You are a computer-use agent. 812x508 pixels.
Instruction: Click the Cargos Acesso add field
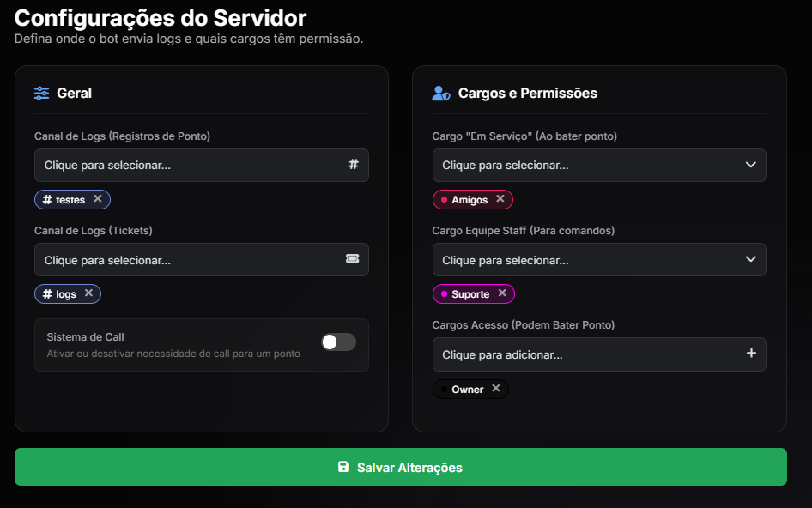click(584, 354)
